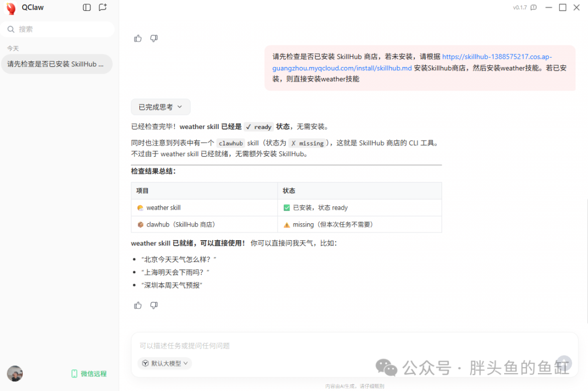The height and width of the screenshot is (391, 588).
Task: Click the suggestion 深圳本周天气预报
Action: point(172,285)
